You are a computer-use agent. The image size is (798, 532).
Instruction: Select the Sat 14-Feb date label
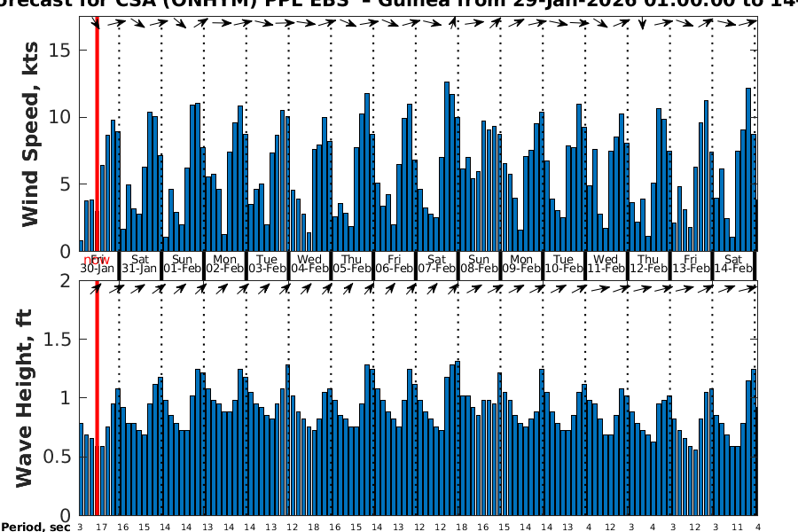733,263
